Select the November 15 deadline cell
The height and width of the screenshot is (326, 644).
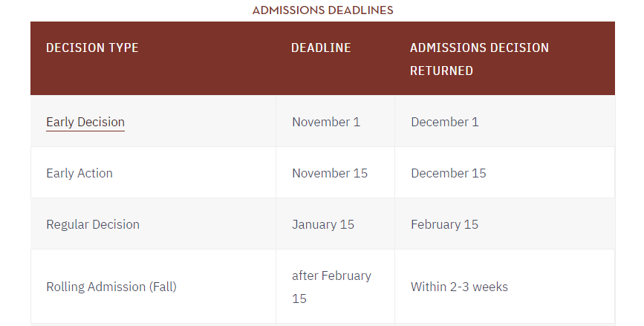pyautogui.click(x=330, y=173)
